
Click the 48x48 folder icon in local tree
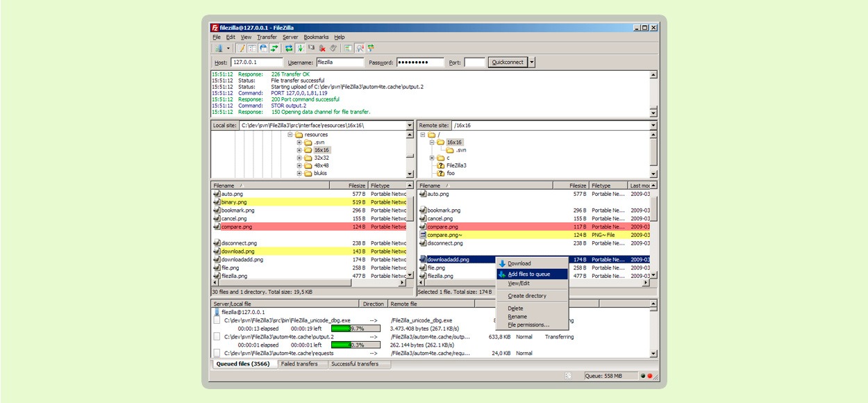308,165
